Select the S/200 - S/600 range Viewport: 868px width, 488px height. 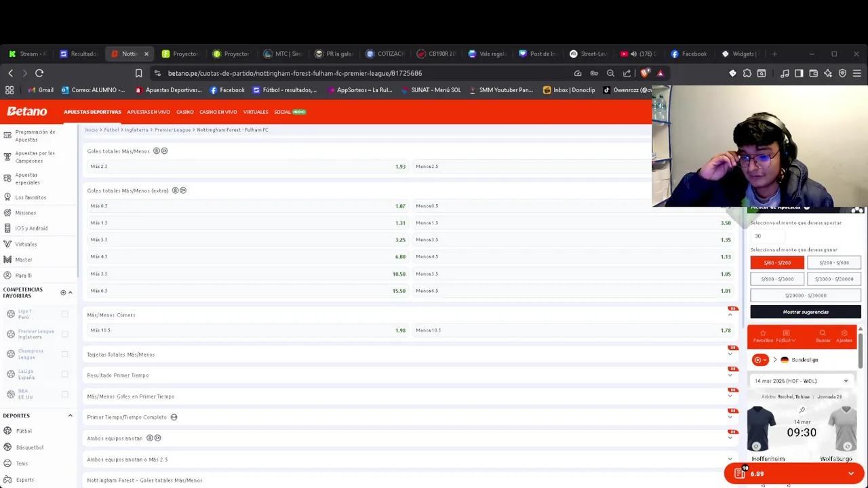click(834, 263)
